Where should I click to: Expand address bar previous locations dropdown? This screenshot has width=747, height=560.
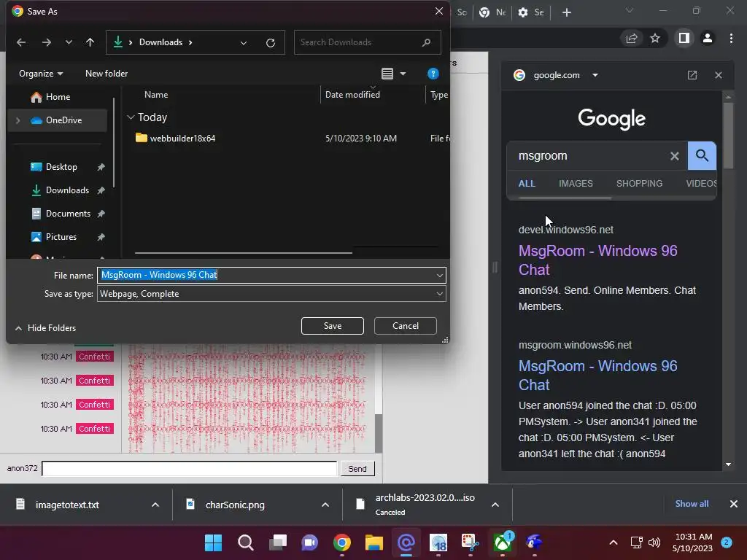(x=244, y=43)
